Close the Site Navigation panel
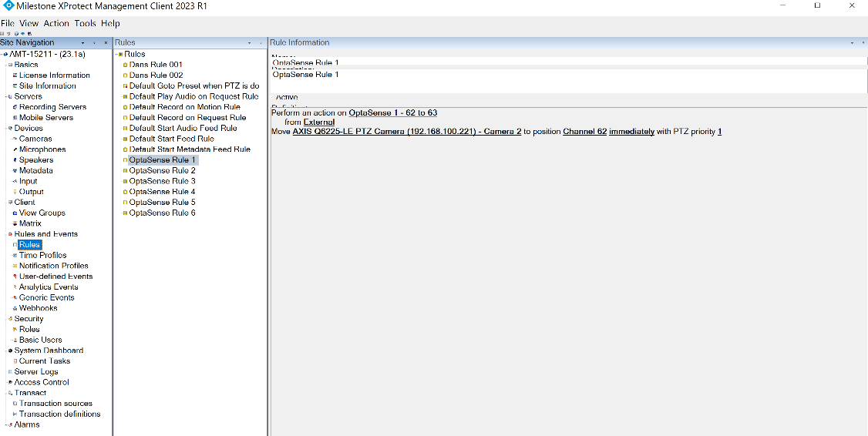868x436 pixels. [x=106, y=43]
